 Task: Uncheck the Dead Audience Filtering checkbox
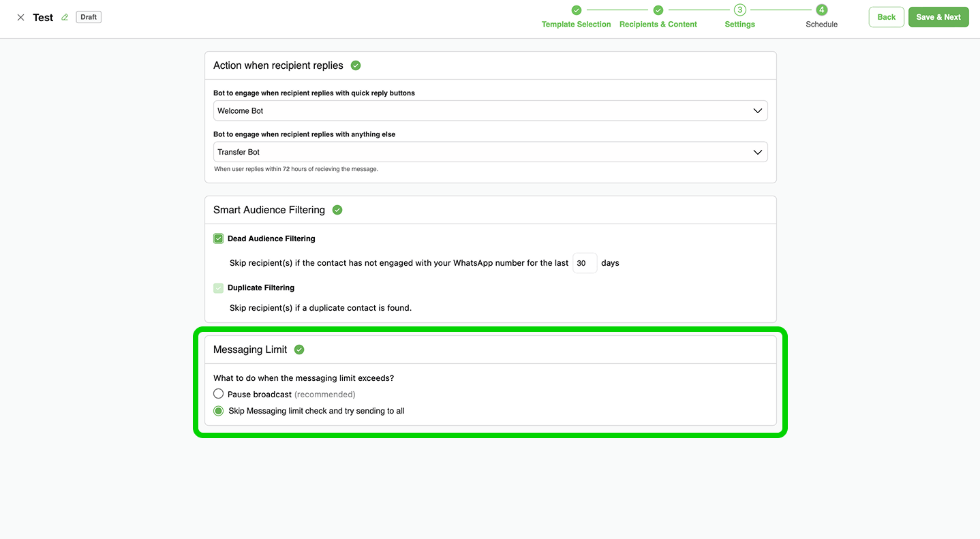[x=218, y=238]
